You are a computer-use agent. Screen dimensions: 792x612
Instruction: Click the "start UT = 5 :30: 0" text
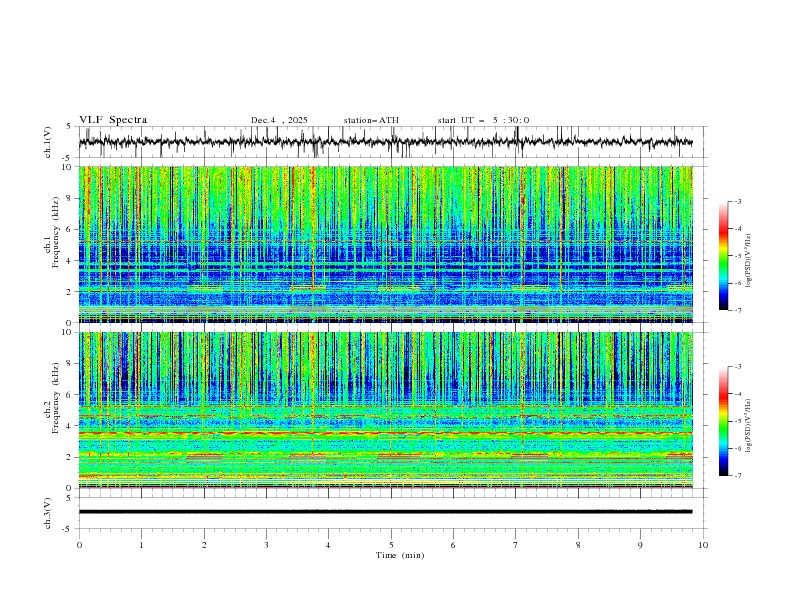coord(483,120)
